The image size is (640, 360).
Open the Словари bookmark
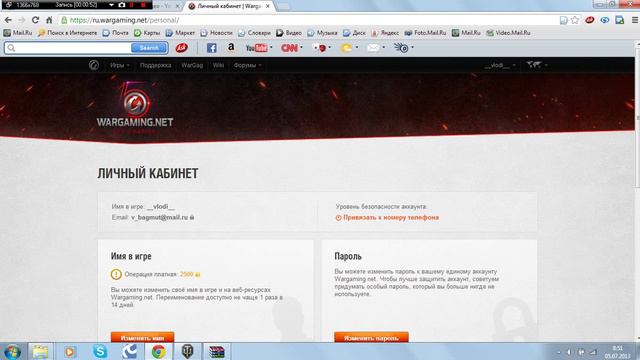click(254, 33)
